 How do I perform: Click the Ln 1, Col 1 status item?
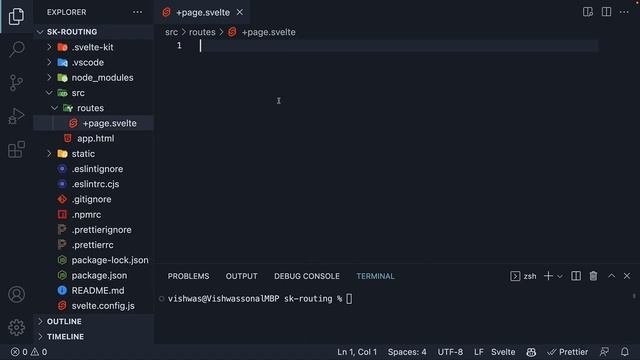point(357,352)
